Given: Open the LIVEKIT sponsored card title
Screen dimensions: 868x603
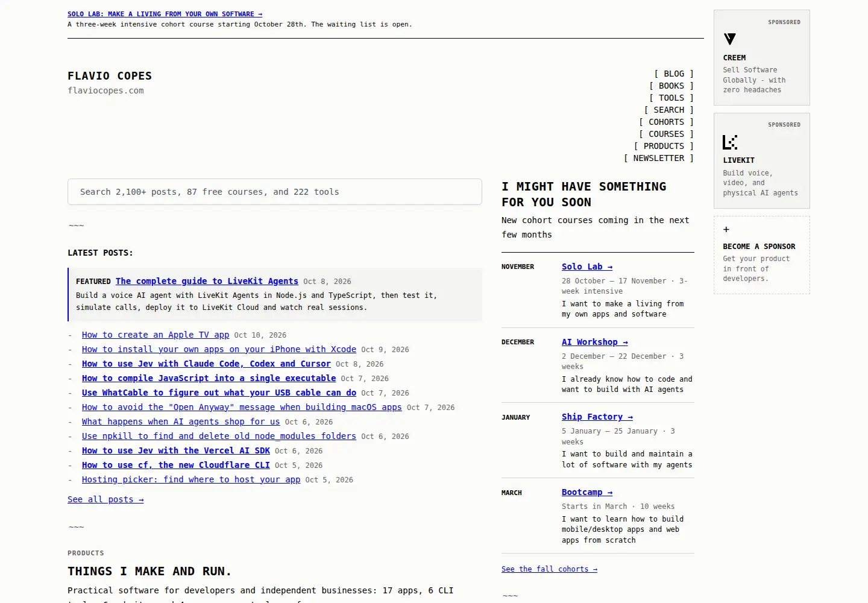Looking at the screenshot, I should [739, 160].
